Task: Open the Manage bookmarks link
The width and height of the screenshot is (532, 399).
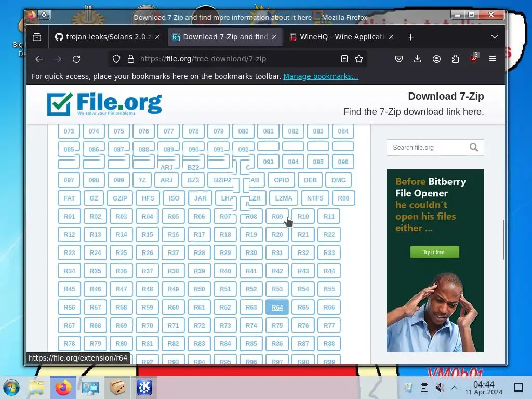Action: 321,76
